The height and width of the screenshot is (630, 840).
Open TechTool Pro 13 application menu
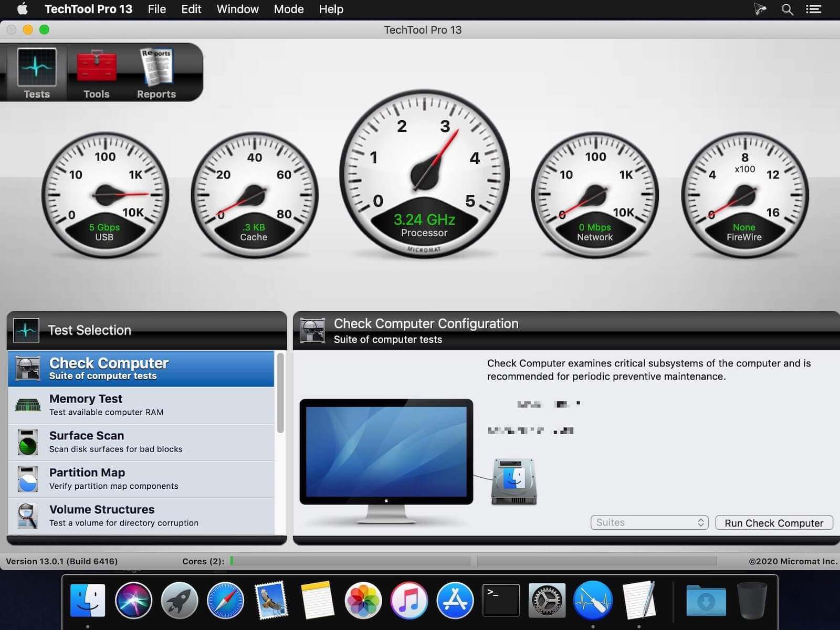click(88, 9)
